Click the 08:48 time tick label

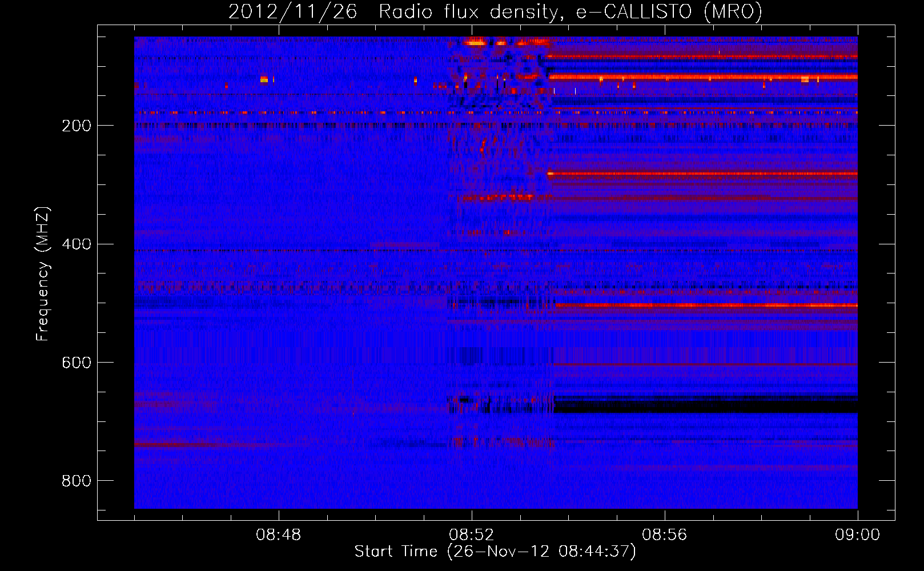point(279,535)
